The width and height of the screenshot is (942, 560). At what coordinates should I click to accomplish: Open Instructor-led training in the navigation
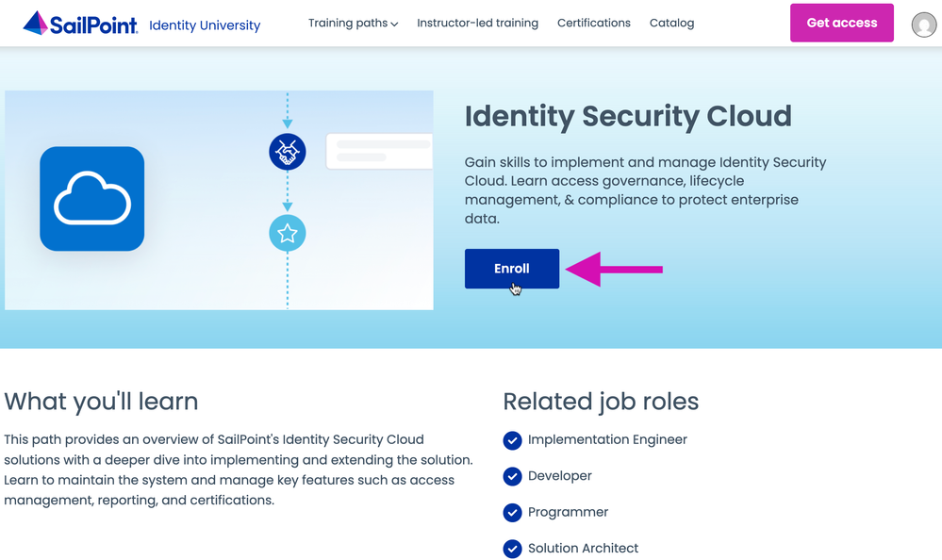pyautogui.click(x=477, y=23)
